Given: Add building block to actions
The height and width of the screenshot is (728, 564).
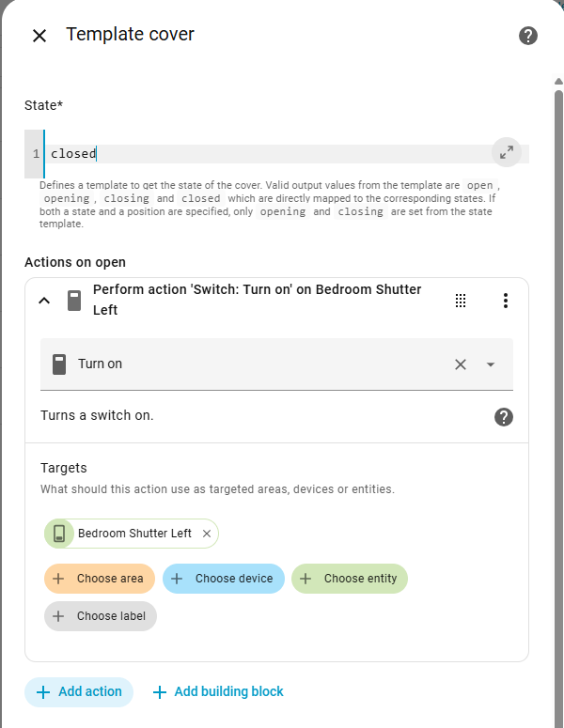Looking at the screenshot, I should 217,691.
